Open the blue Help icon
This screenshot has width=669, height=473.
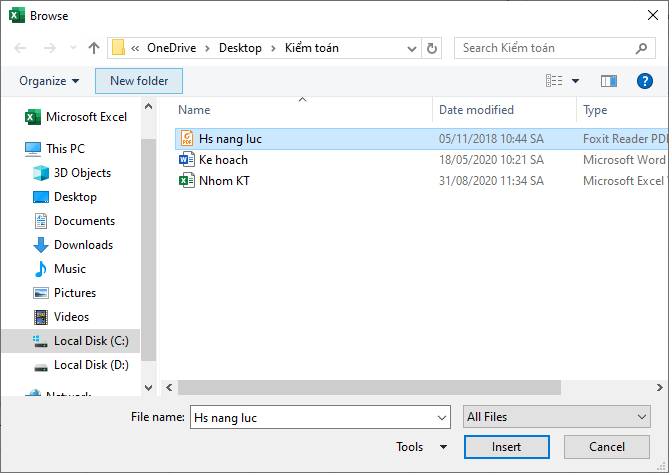[x=645, y=81]
